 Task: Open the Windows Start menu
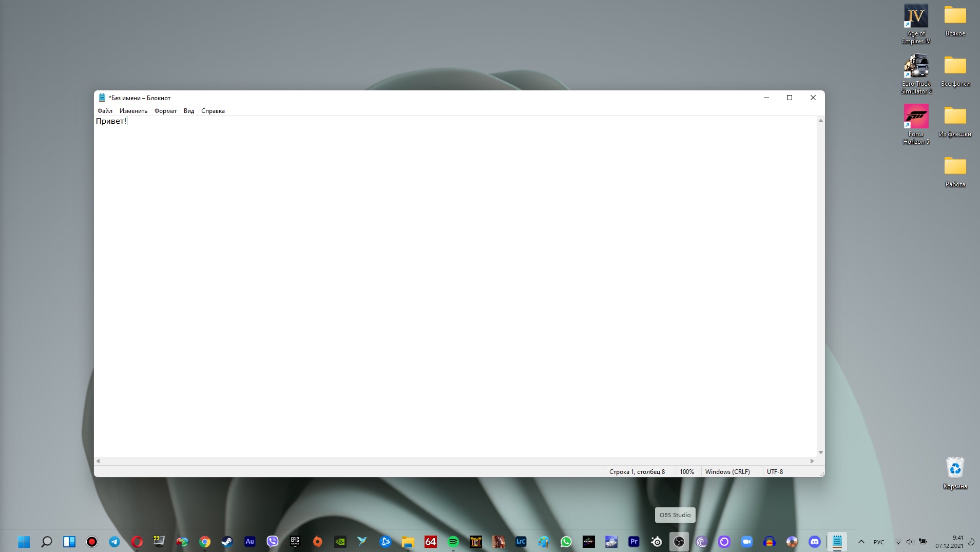click(24, 542)
